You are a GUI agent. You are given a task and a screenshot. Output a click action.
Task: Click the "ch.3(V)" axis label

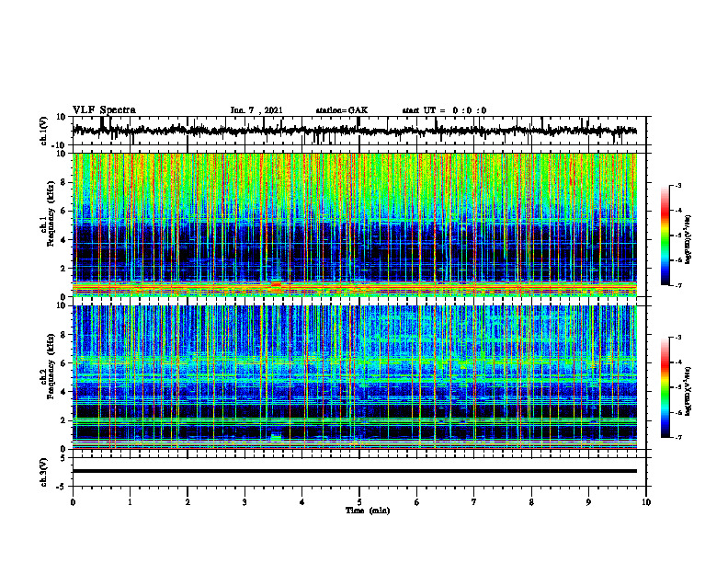[44, 472]
